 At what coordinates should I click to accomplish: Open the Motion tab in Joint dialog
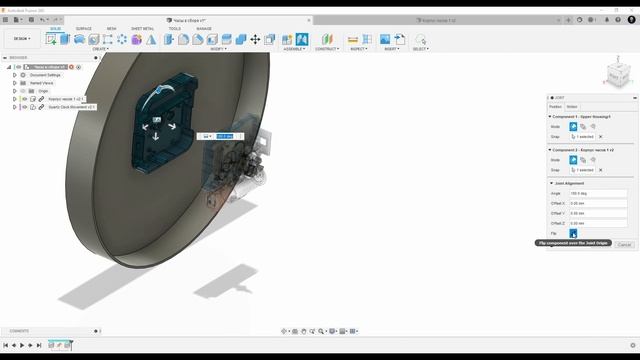pyautogui.click(x=572, y=107)
